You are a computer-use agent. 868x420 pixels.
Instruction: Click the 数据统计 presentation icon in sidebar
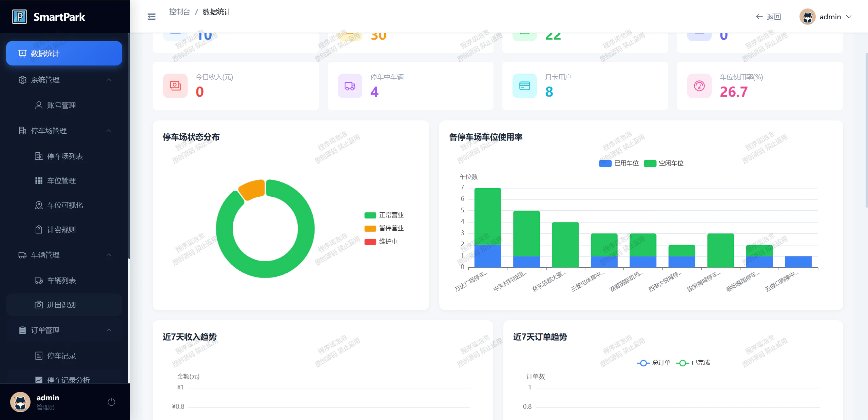[22, 54]
